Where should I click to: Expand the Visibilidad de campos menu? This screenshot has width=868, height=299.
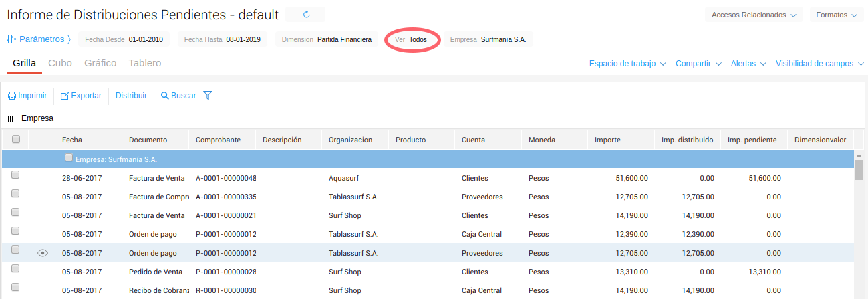[x=819, y=64]
